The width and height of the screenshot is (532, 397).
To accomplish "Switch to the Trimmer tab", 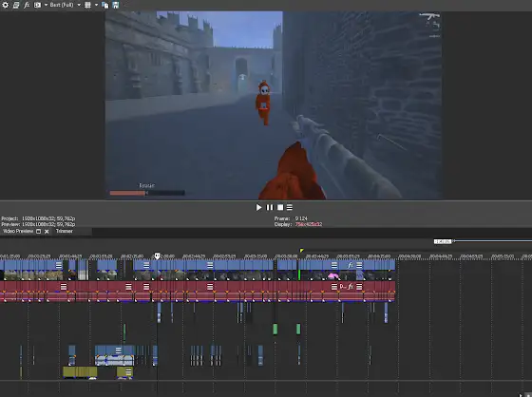I will (x=65, y=231).
